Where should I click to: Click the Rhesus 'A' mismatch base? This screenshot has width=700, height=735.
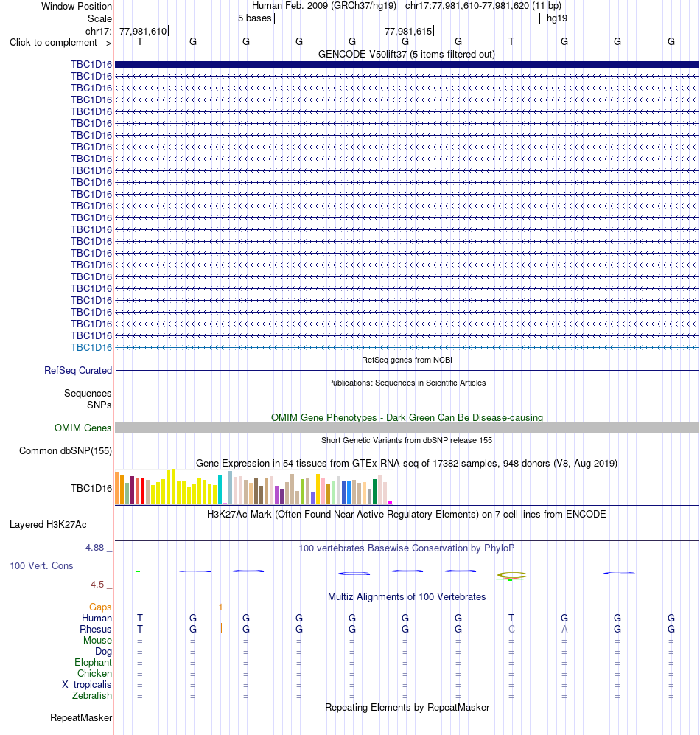tap(564, 629)
